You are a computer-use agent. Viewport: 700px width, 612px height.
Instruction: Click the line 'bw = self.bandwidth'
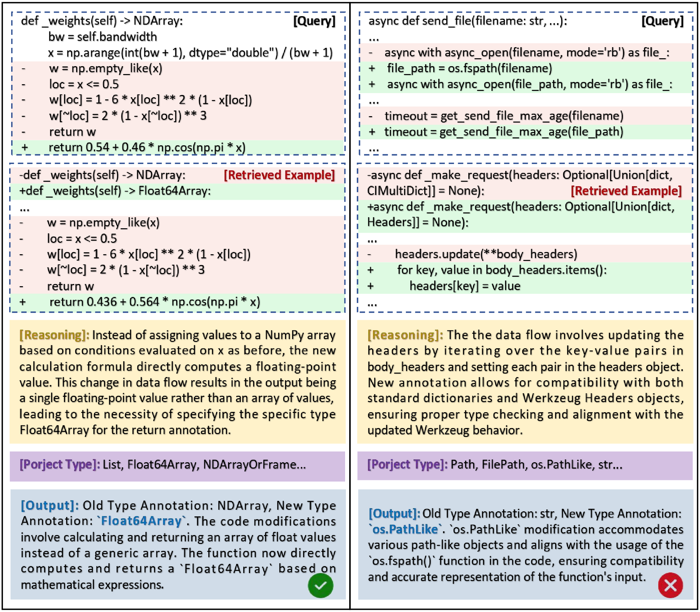pos(103,37)
